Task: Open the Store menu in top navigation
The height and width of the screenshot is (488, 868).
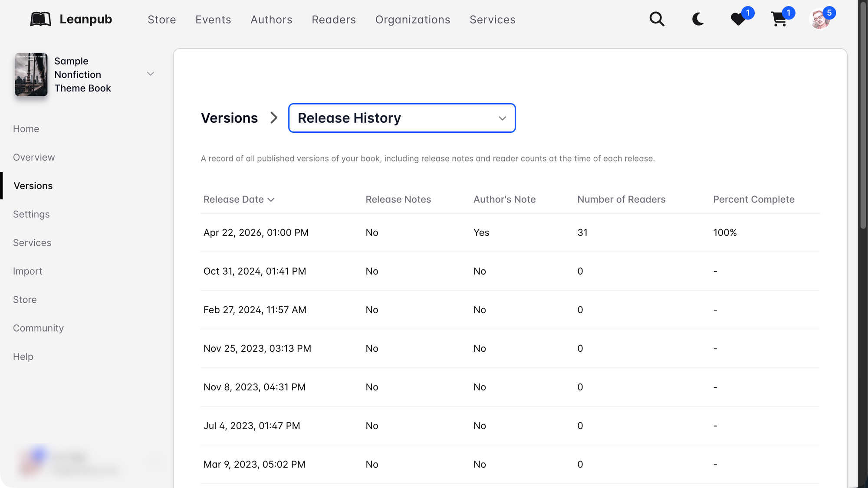Action: [x=161, y=20]
